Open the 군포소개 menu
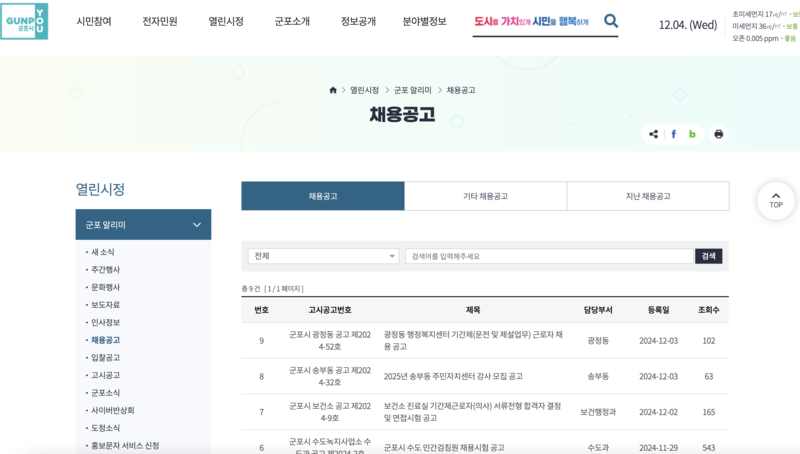 (x=292, y=21)
